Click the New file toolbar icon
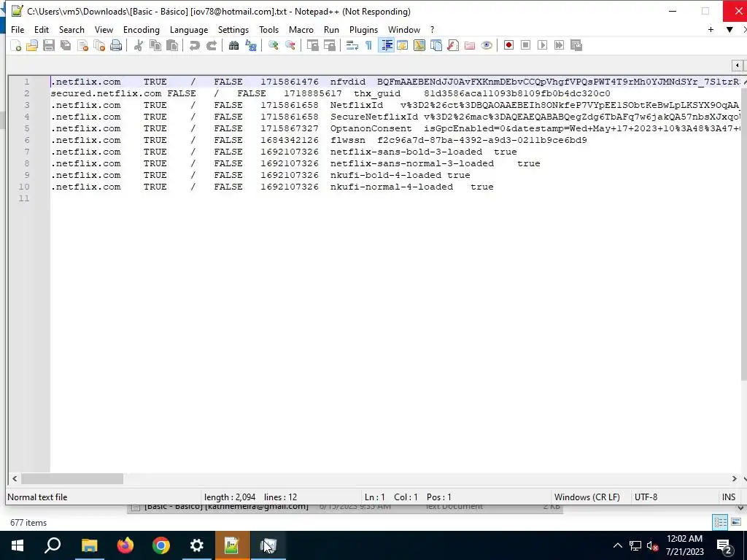The width and height of the screenshot is (747, 560). point(16,45)
